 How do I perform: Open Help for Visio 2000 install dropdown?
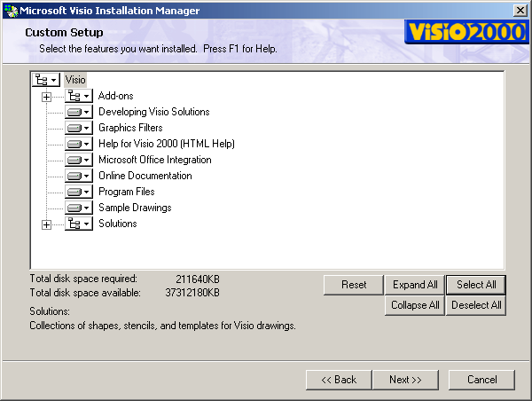click(79, 144)
